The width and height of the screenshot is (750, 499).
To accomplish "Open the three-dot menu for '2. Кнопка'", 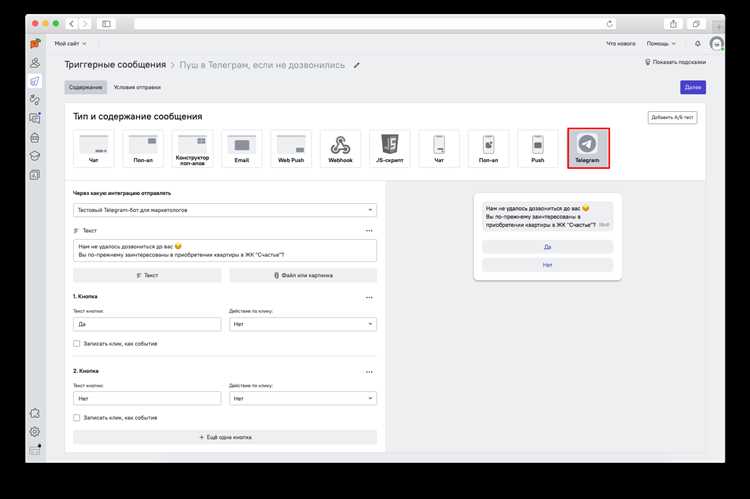I will [x=369, y=372].
